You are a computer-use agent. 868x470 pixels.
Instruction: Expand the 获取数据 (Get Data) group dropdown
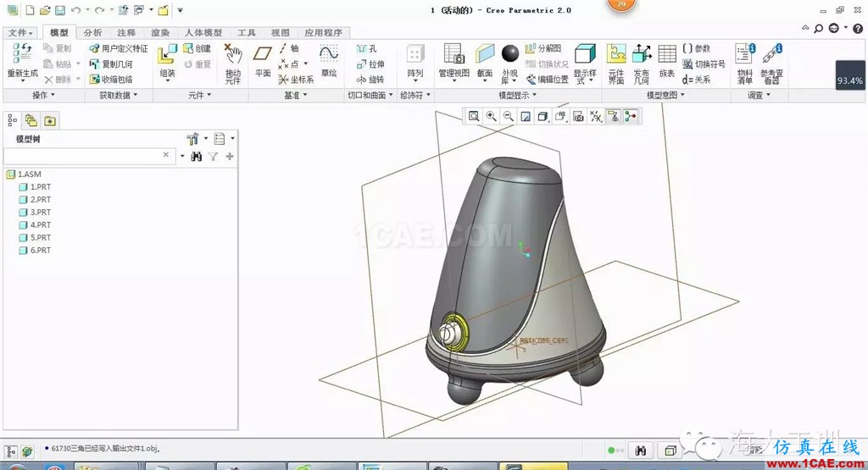click(x=119, y=95)
